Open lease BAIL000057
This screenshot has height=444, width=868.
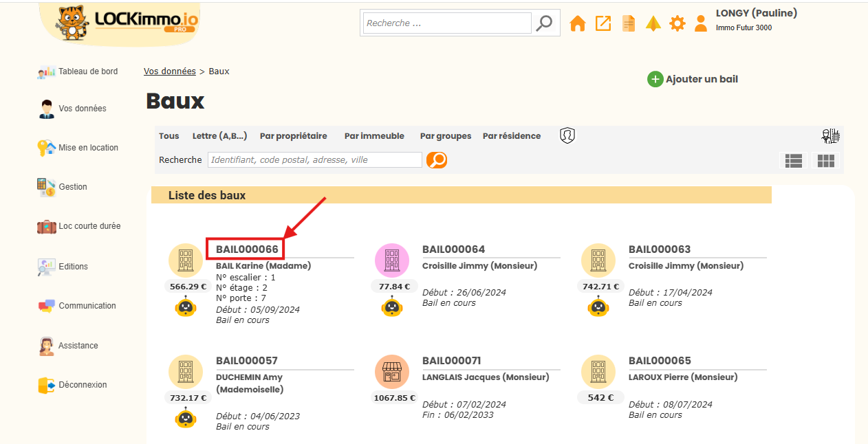[x=247, y=361]
